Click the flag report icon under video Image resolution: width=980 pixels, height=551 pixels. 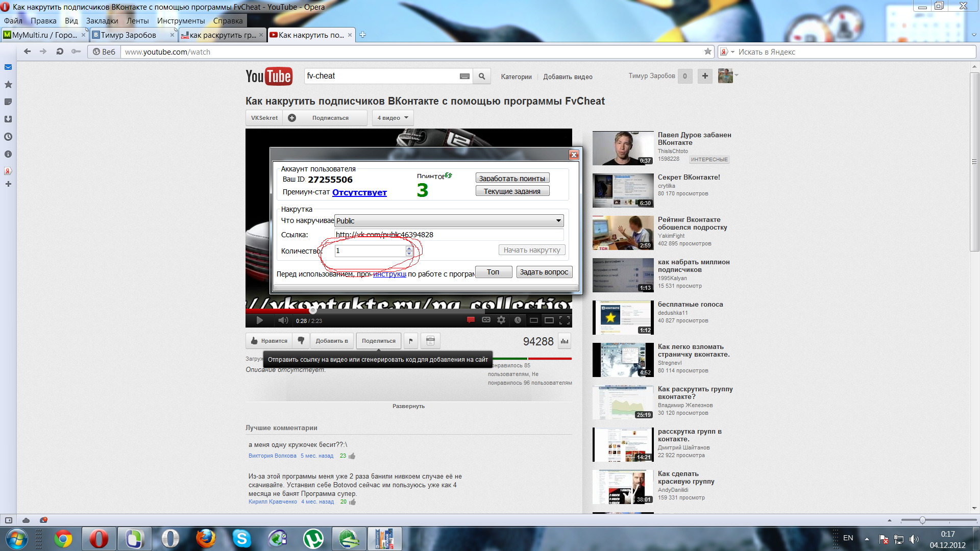tap(411, 341)
